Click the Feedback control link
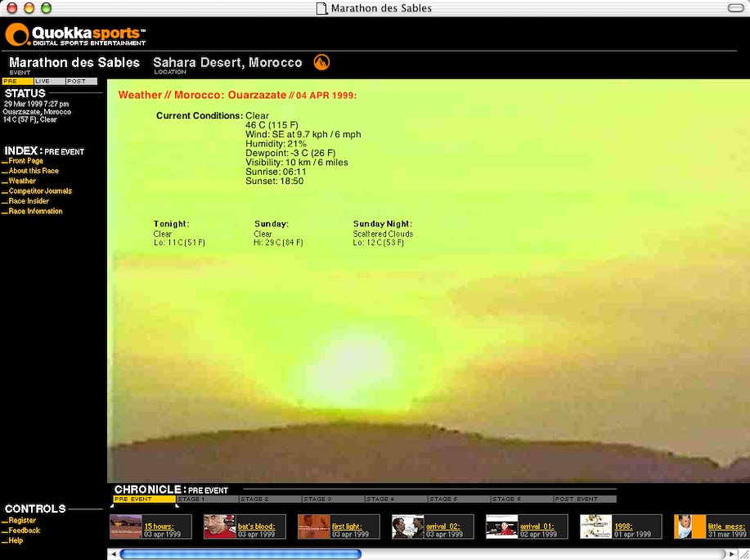750x560 pixels. click(25, 531)
